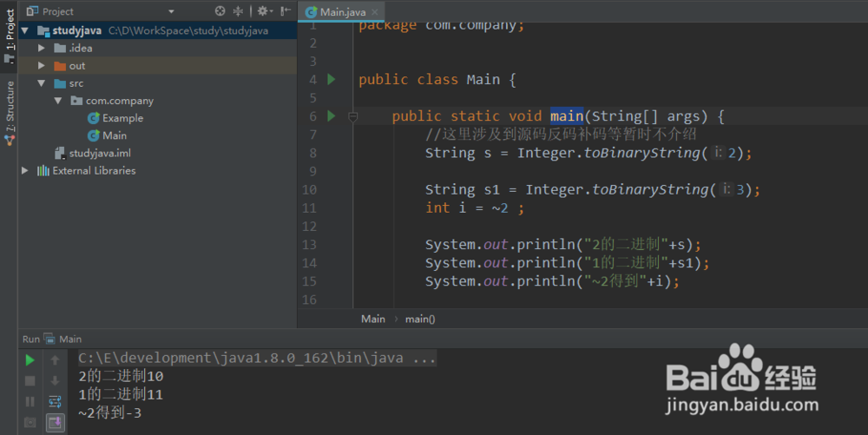Screen dimensions: 868x435
Task: Click the Pause Output icon
Action: pos(30,401)
